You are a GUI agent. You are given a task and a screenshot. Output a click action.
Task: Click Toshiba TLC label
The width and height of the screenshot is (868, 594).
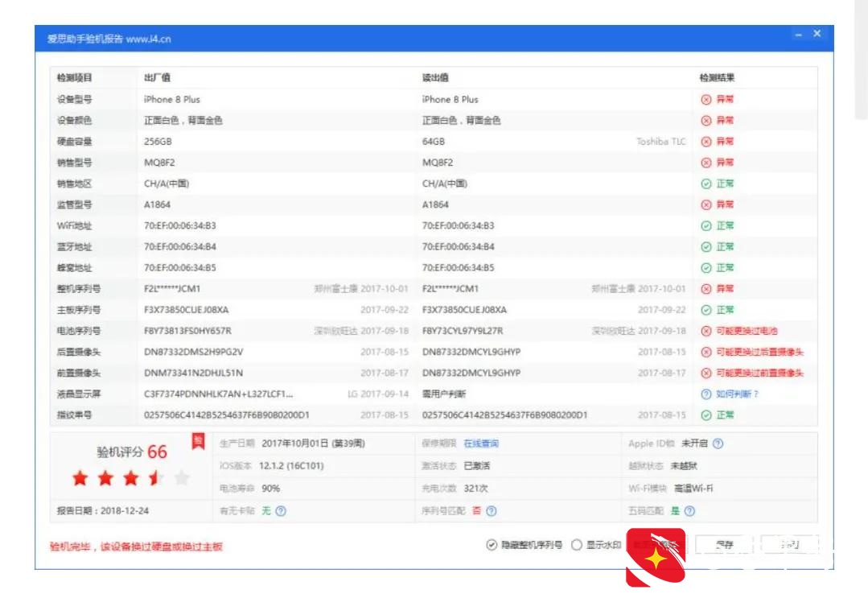661,142
